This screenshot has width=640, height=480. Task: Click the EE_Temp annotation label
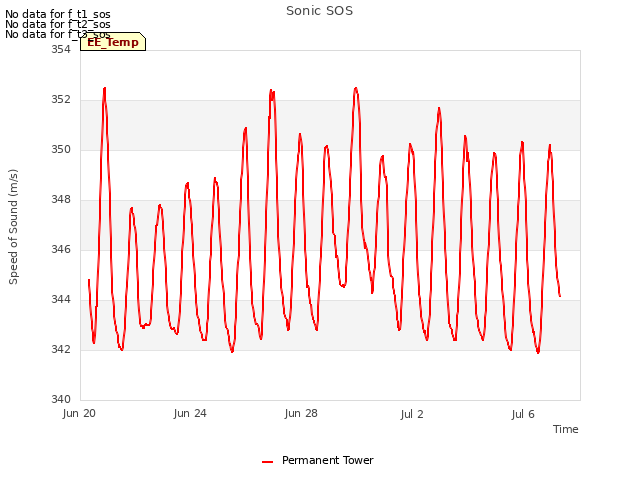pos(113,42)
